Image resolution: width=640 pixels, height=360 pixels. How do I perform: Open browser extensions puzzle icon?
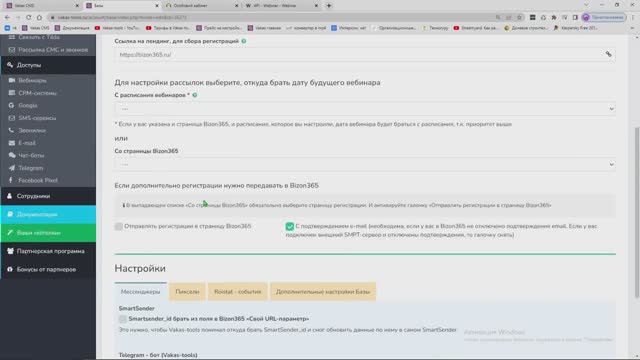554,18
